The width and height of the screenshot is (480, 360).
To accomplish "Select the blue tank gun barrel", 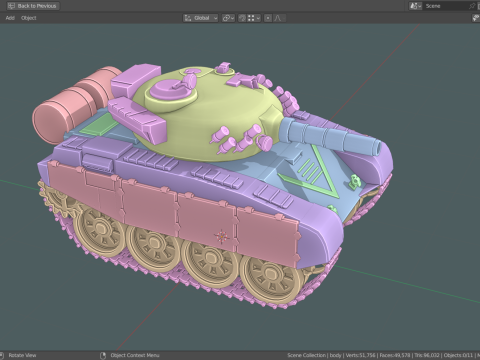I will [x=330, y=137].
